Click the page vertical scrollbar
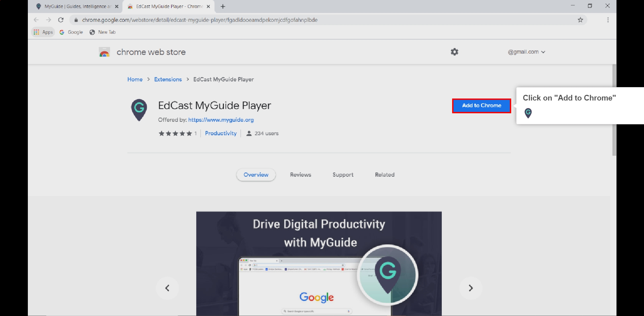 click(x=614, y=110)
